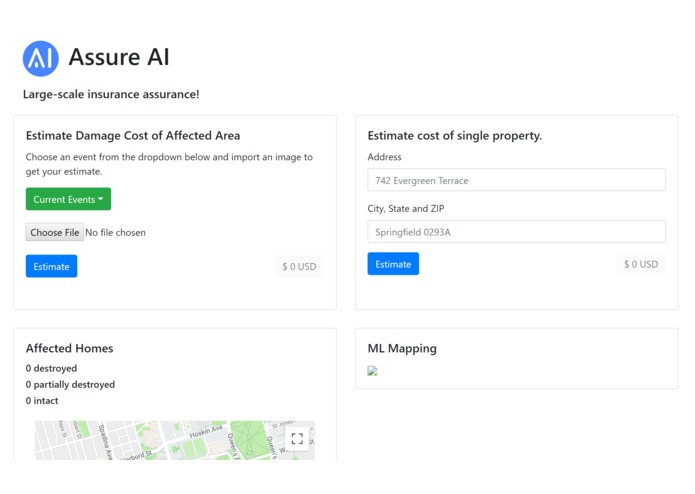Click the 'Affected Homes' heading

click(70, 348)
